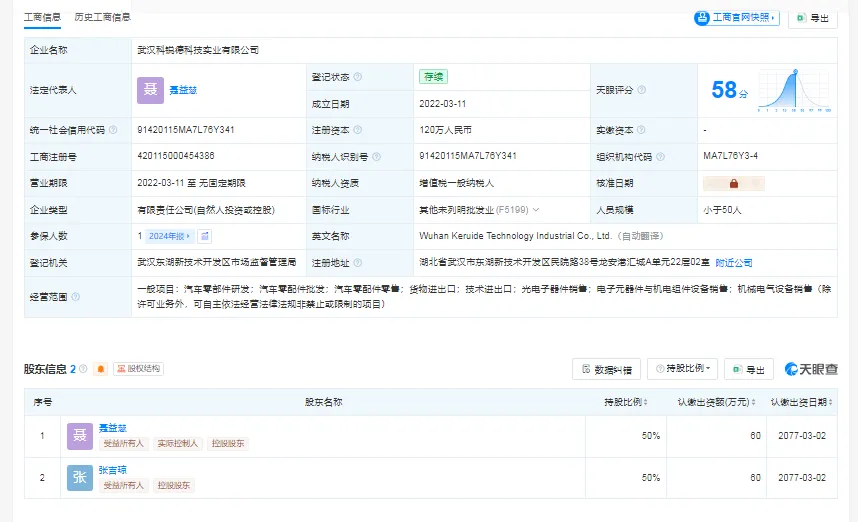Select the company name 武汉科锐德科技实业有限公司

click(x=198, y=50)
